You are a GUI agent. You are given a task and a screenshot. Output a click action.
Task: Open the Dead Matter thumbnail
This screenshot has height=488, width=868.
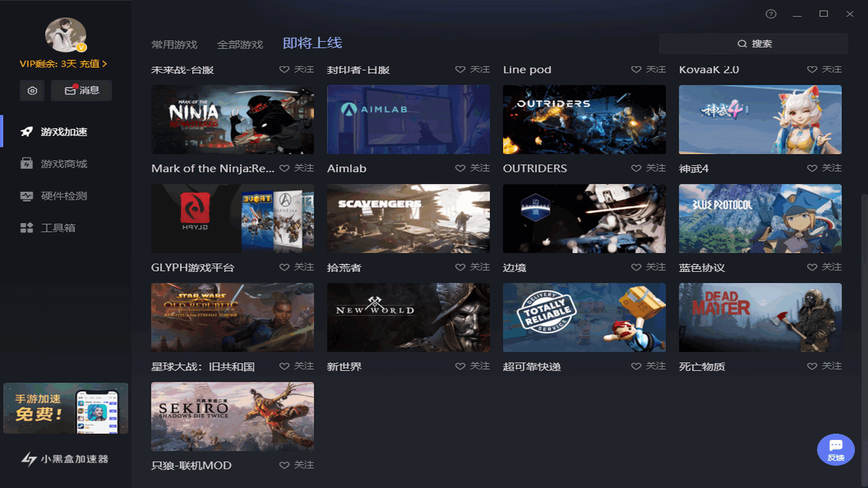pos(760,317)
